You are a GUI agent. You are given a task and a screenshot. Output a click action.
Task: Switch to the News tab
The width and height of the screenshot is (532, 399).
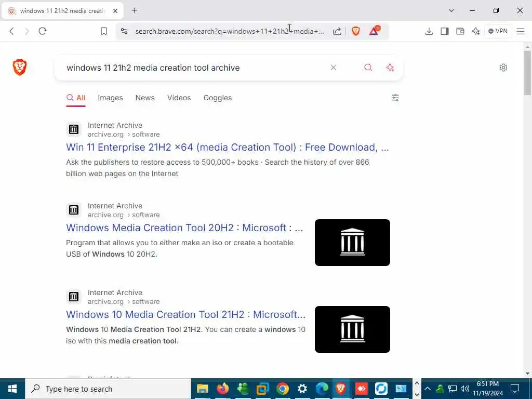(x=145, y=98)
